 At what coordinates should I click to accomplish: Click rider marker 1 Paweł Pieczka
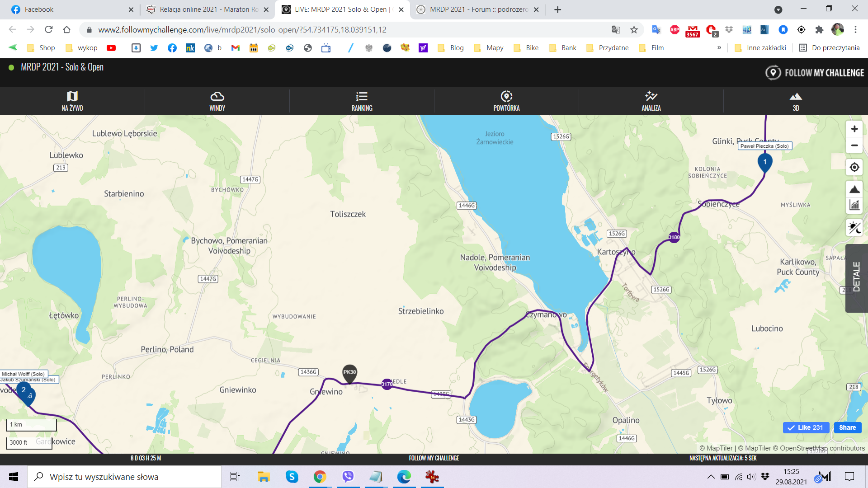coord(765,163)
